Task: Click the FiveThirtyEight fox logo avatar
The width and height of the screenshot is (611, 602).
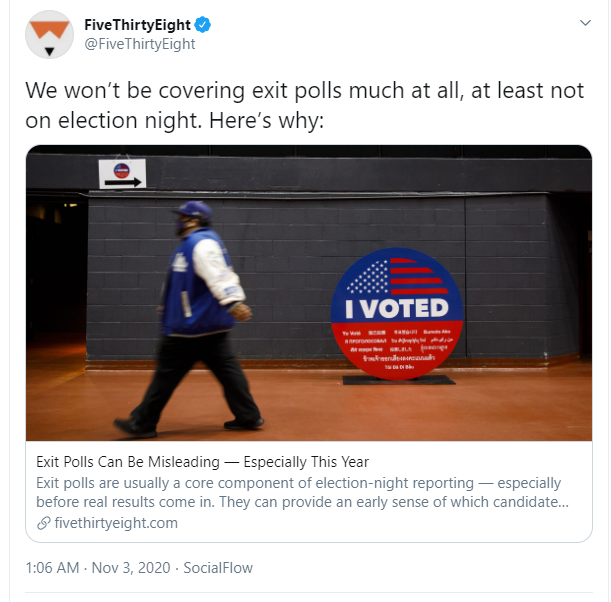Action: point(49,35)
